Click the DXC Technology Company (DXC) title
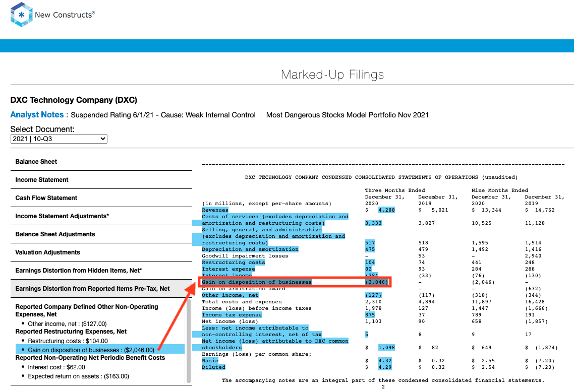574x392 pixels. [74, 100]
